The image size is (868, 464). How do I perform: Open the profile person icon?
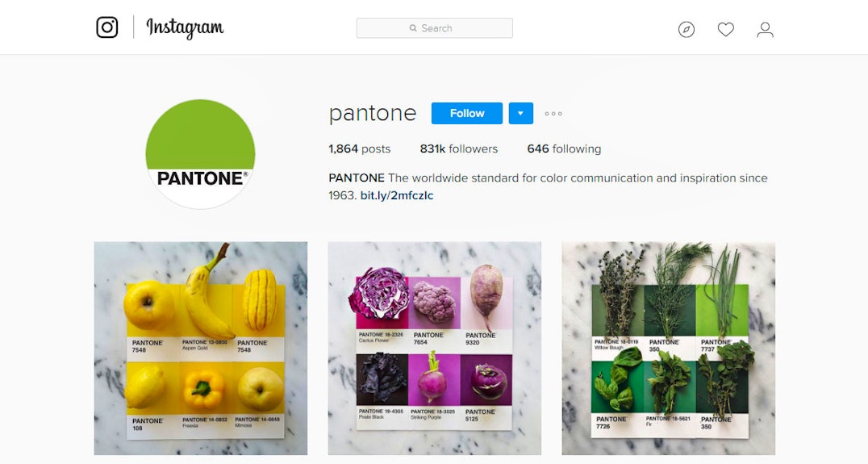tap(765, 29)
